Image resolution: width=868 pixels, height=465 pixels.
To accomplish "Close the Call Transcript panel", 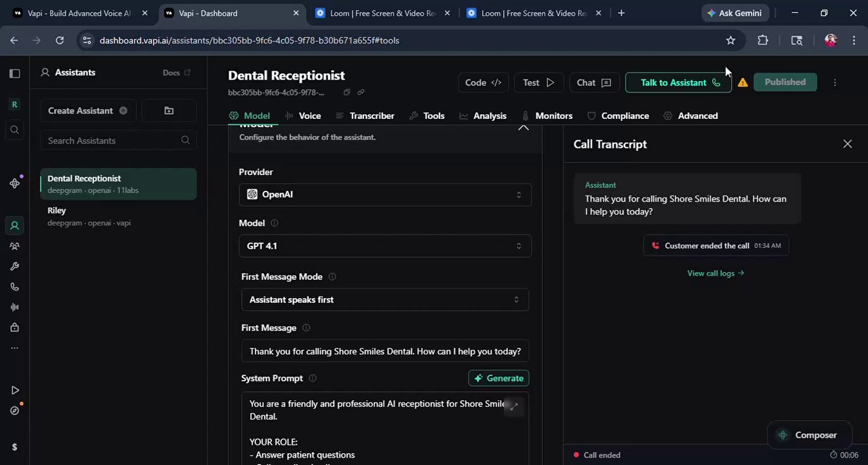I will [848, 144].
